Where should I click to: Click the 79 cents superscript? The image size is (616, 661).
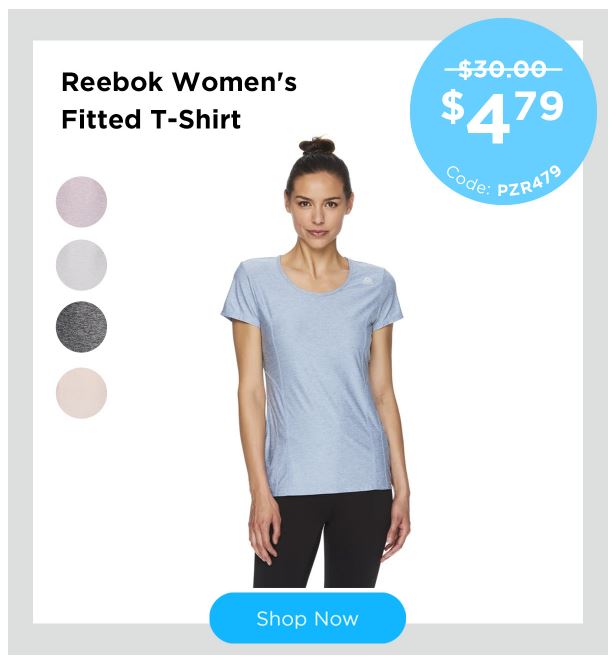pos(541,107)
